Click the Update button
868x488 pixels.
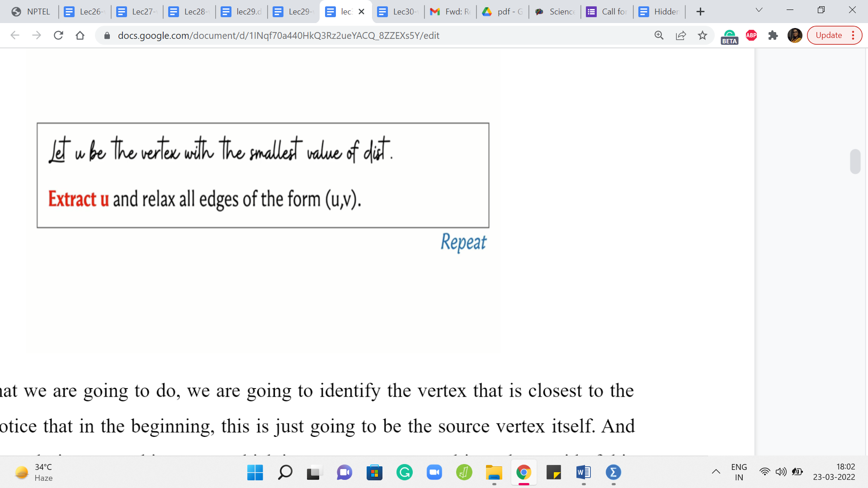829,35
